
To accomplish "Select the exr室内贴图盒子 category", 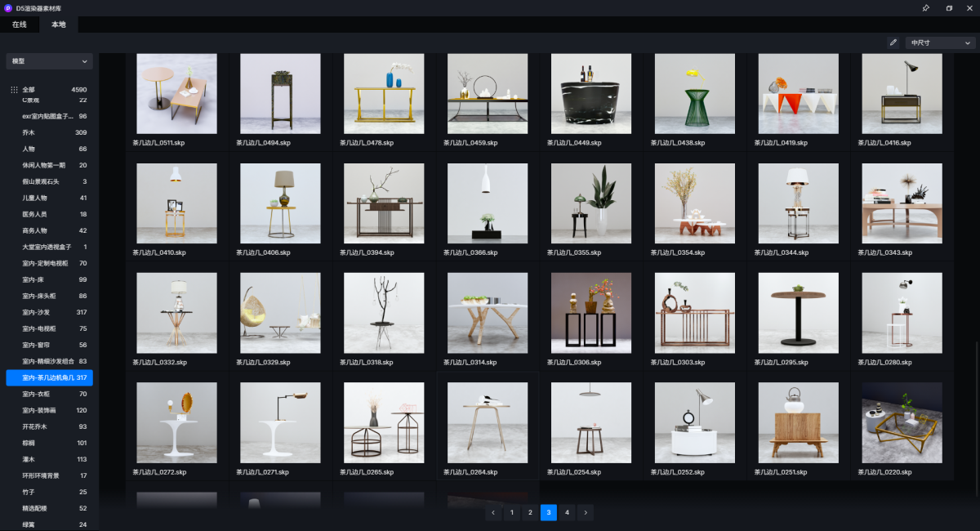I will click(x=50, y=116).
